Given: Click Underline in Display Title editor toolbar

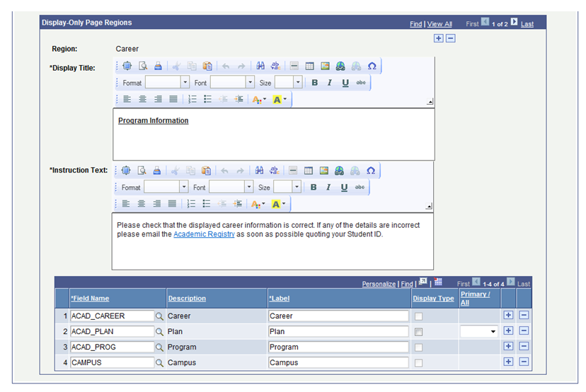Looking at the screenshot, I should [345, 83].
